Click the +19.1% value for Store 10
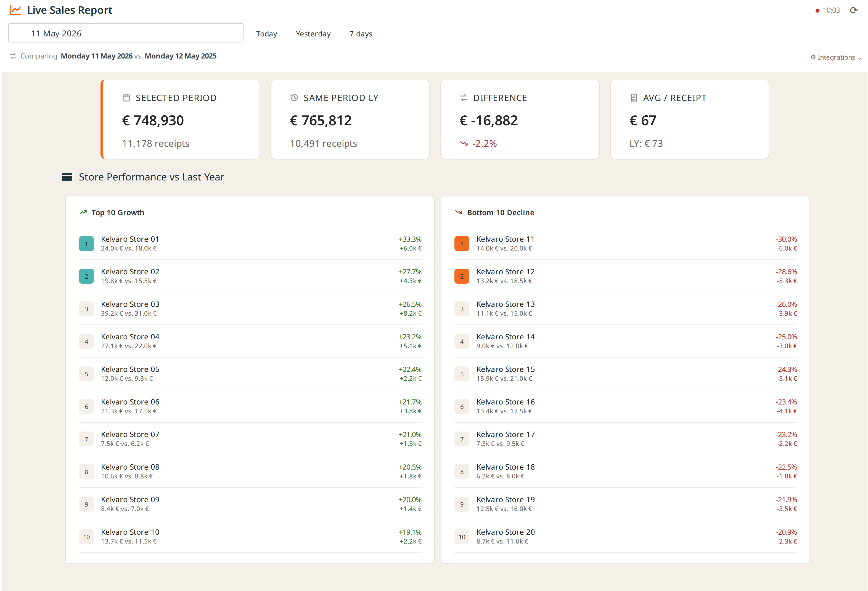The image size is (868, 591). click(x=410, y=532)
